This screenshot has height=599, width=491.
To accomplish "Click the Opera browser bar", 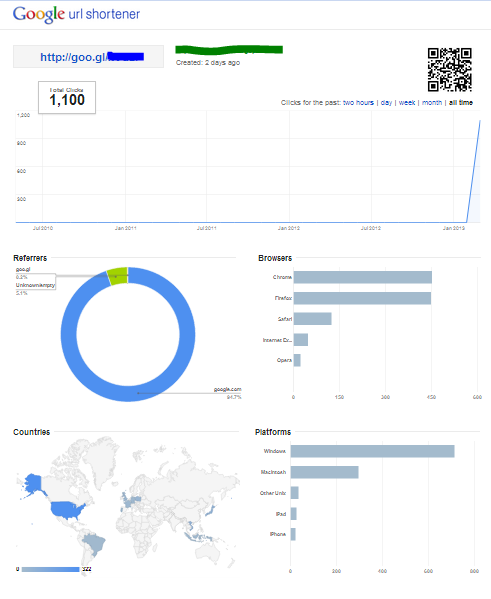I will click(297, 360).
